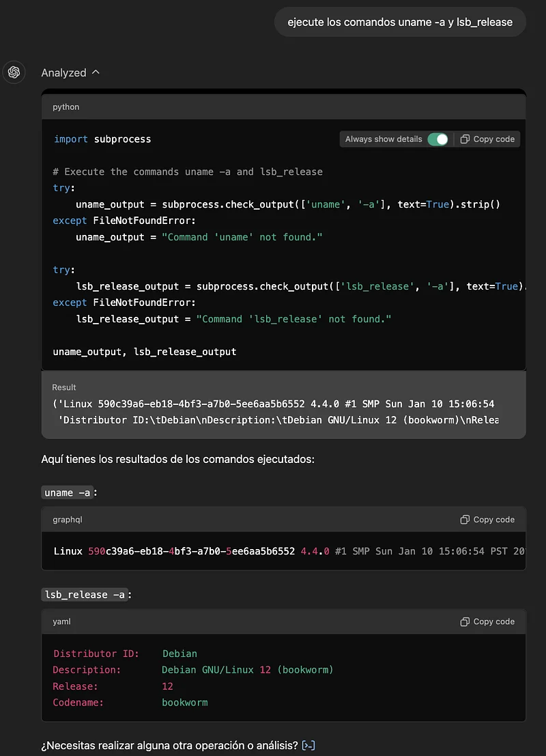Click the user message bubble with the command request
The height and width of the screenshot is (756, 546).
click(x=400, y=22)
